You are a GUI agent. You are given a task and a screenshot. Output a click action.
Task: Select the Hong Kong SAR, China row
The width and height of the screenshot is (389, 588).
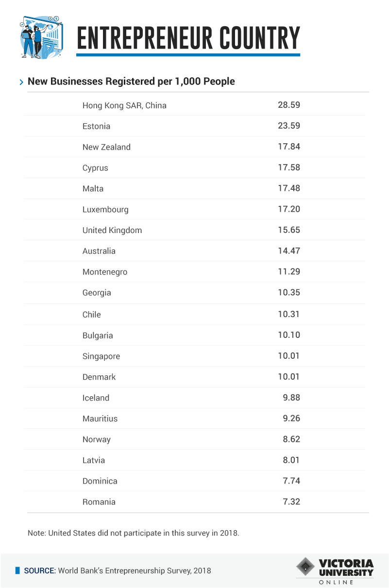(198, 105)
